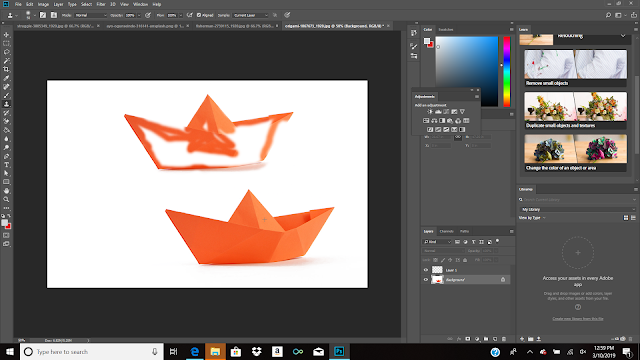Toggle Quick Mask mode
This screenshot has height=360, width=640.
7,235
